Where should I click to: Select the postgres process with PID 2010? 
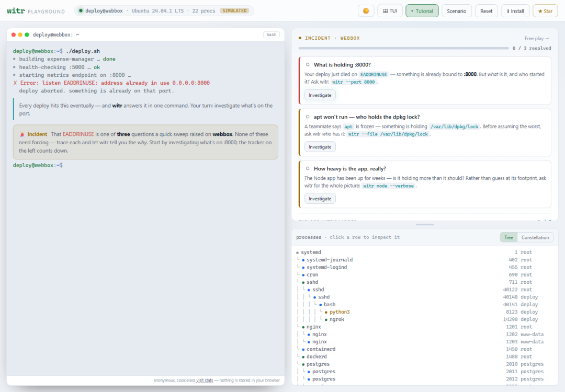coord(425,364)
